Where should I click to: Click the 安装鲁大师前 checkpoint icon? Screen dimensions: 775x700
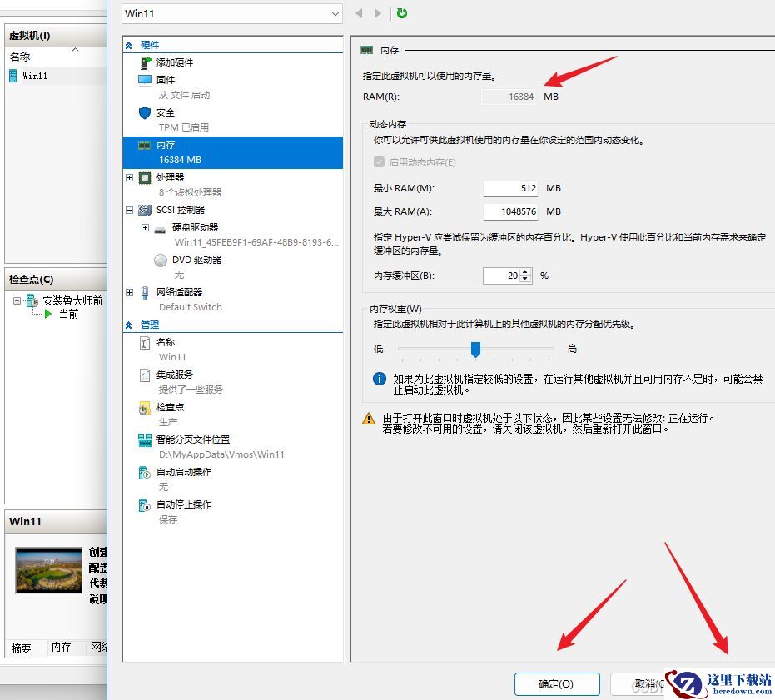(x=32, y=300)
